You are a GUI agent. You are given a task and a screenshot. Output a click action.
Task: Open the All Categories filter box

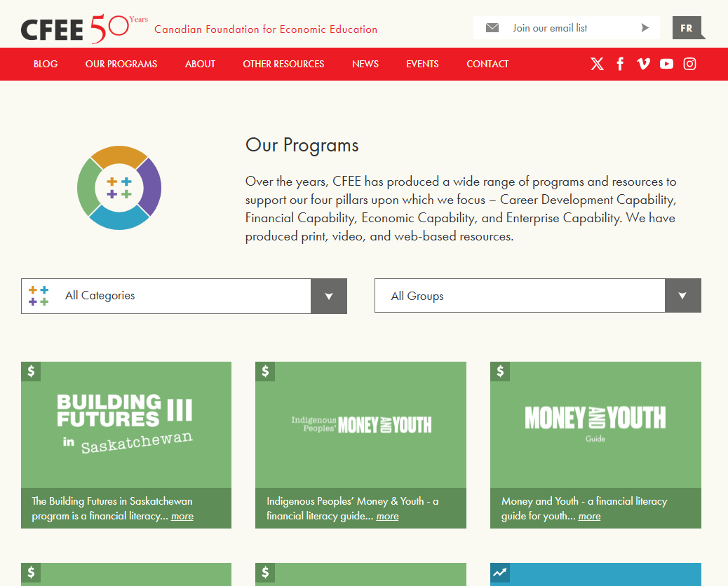(184, 296)
